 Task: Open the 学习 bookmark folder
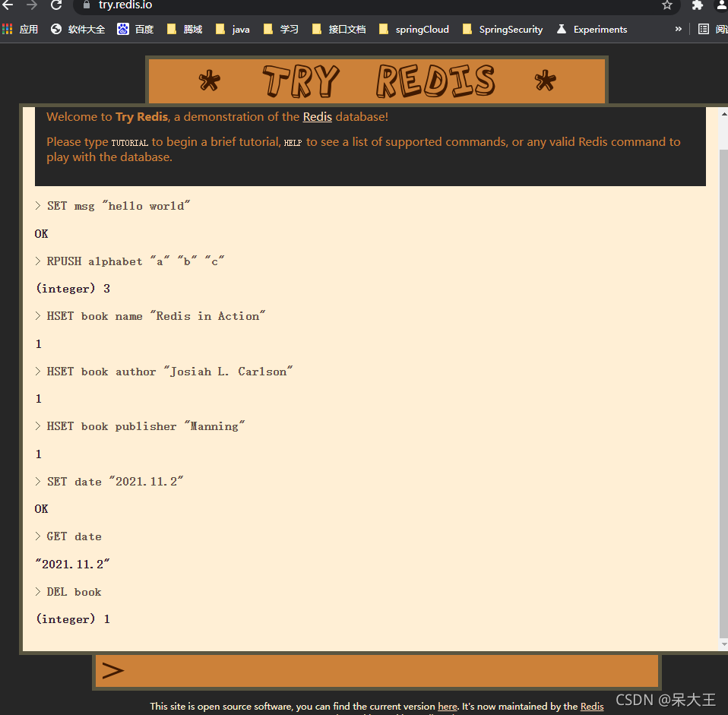(x=281, y=29)
